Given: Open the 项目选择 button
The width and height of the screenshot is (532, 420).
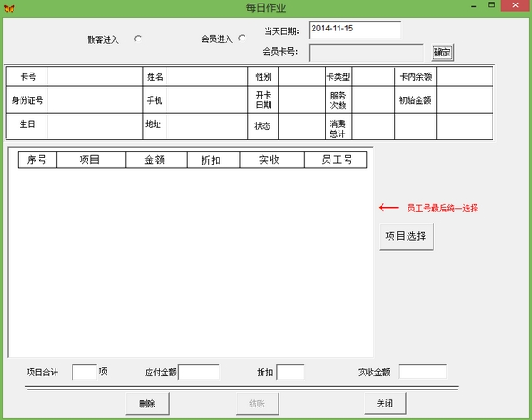Looking at the screenshot, I should tap(406, 236).
